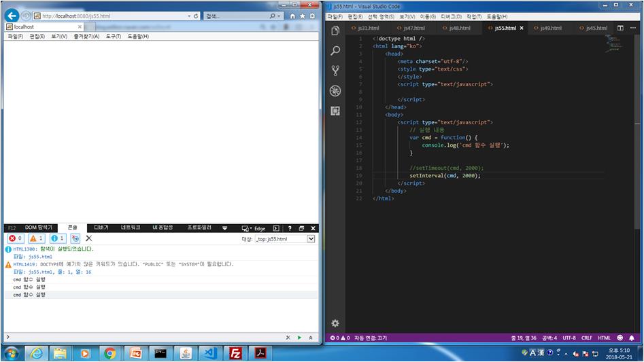Open the IE 즐겨찾기(A) menu
Viewport: 644px width, 362px height.
pyautogui.click(x=86, y=36)
